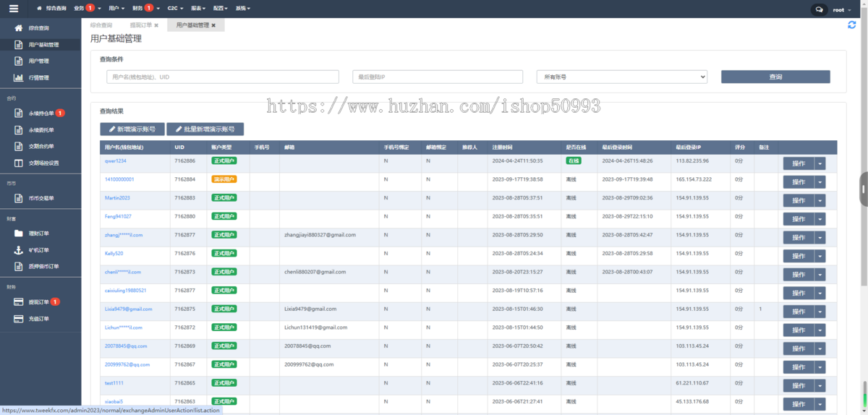Viewport: 868px width, 415px height.
Task: Open 用户管理 in the left sidebar
Action: (x=41, y=61)
